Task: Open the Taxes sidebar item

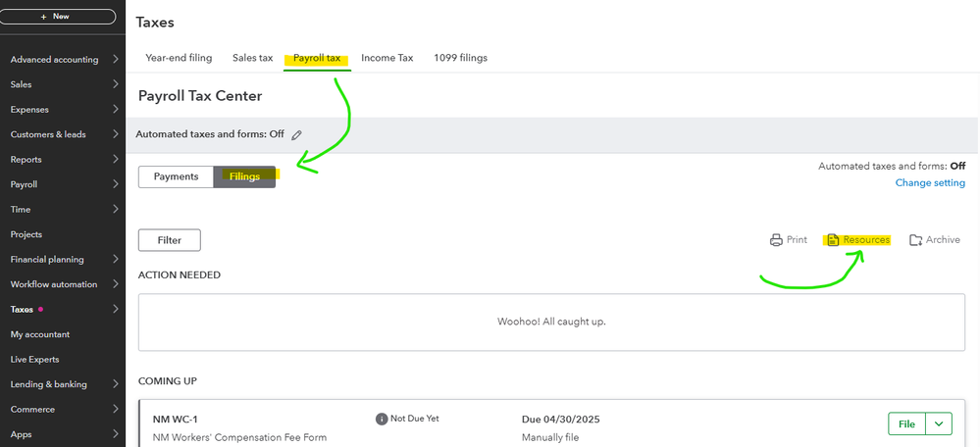Action: pos(22,309)
